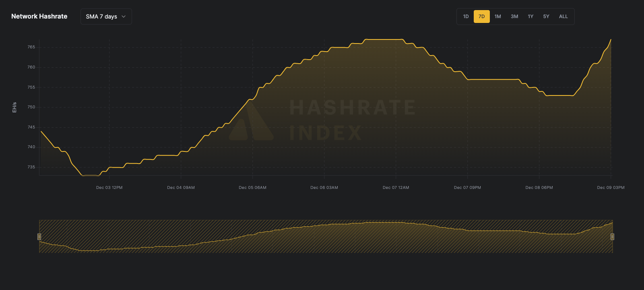
Task: Click the Dec 06 03AM axis label
Action: click(x=324, y=188)
